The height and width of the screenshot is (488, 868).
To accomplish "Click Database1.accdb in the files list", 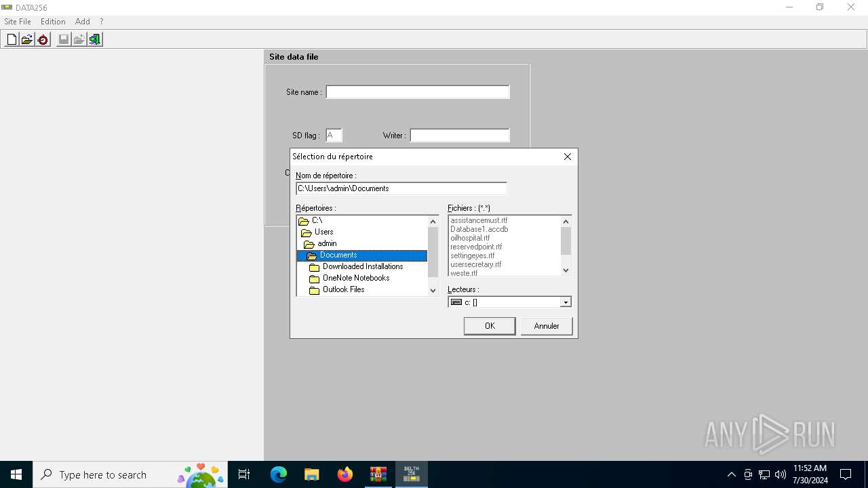I will (x=479, y=229).
